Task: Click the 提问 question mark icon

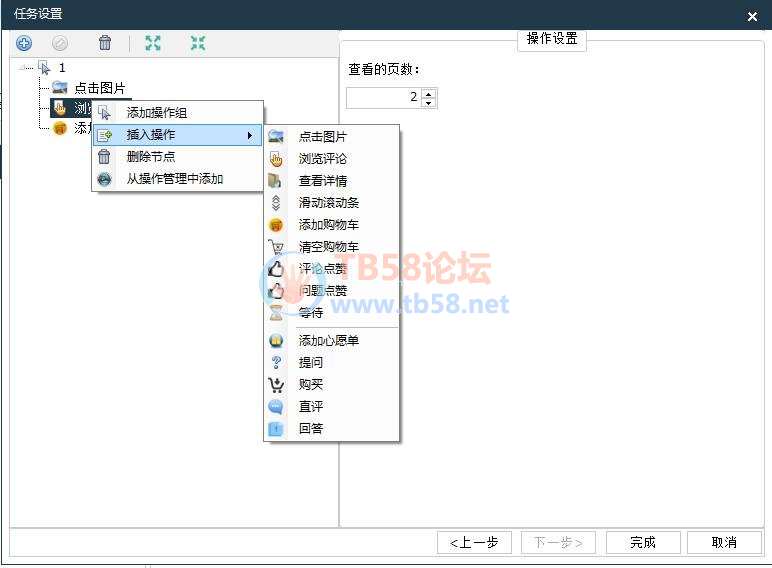Action: click(276, 362)
